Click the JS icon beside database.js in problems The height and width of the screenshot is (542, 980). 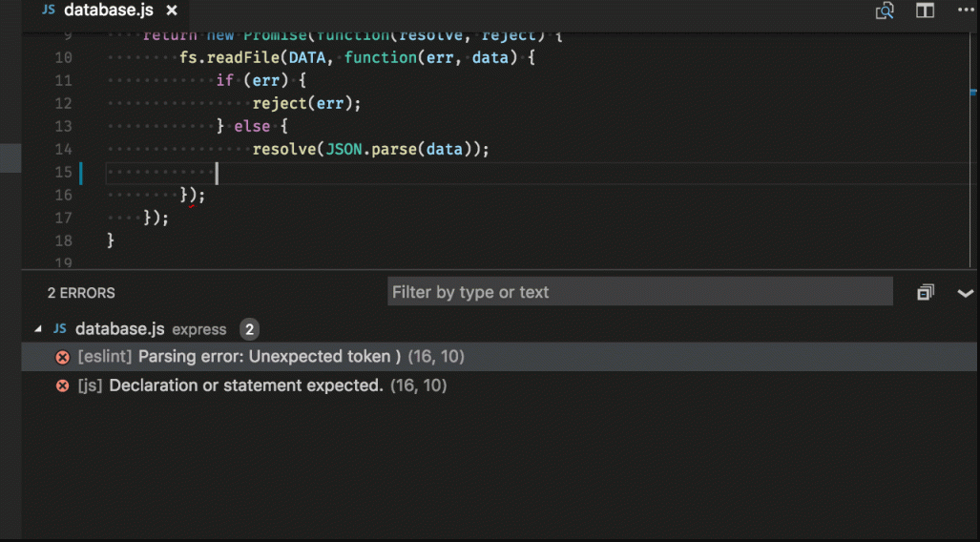[60, 329]
